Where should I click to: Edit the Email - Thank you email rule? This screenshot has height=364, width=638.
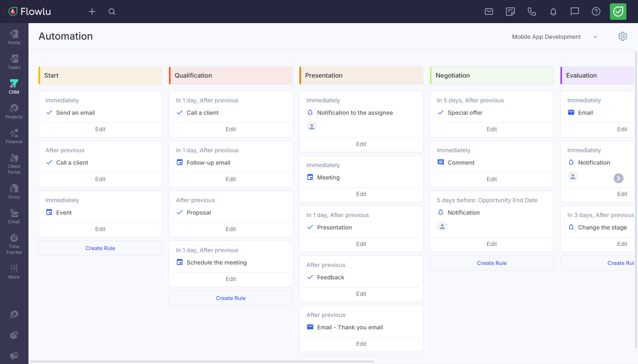(x=361, y=344)
